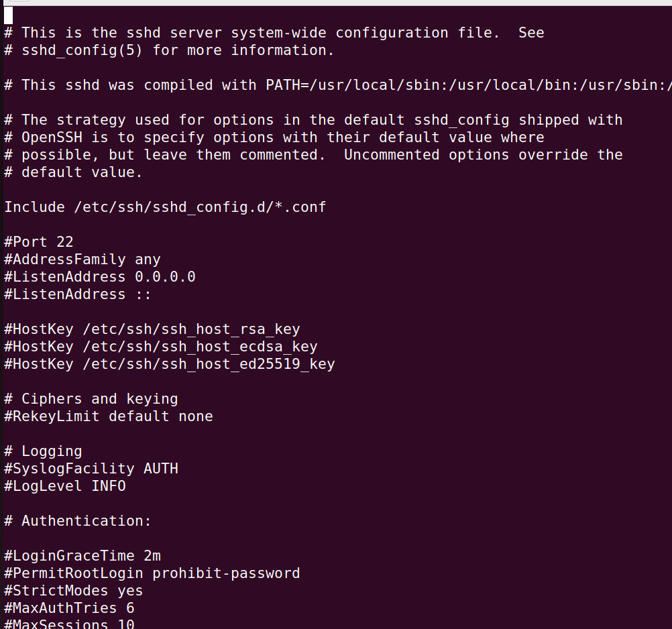672x629 pixels.
Task: Click the AddressFamily any line
Action: click(82, 260)
